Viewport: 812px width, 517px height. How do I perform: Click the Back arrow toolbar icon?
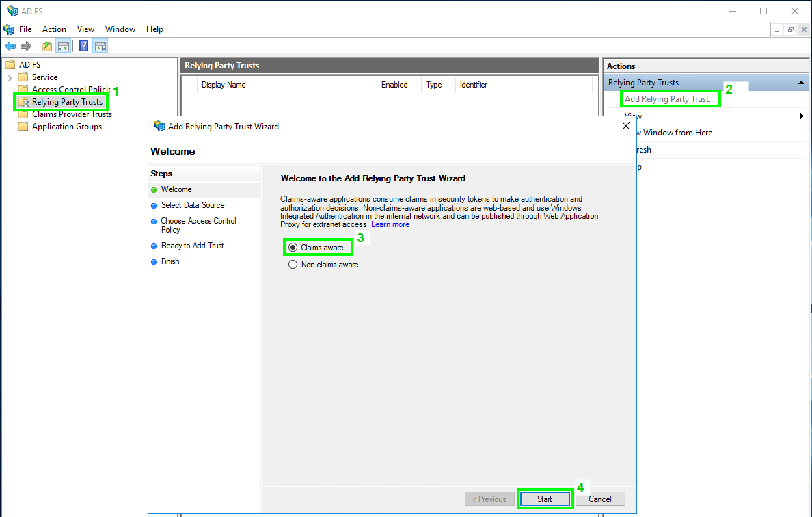10,47
